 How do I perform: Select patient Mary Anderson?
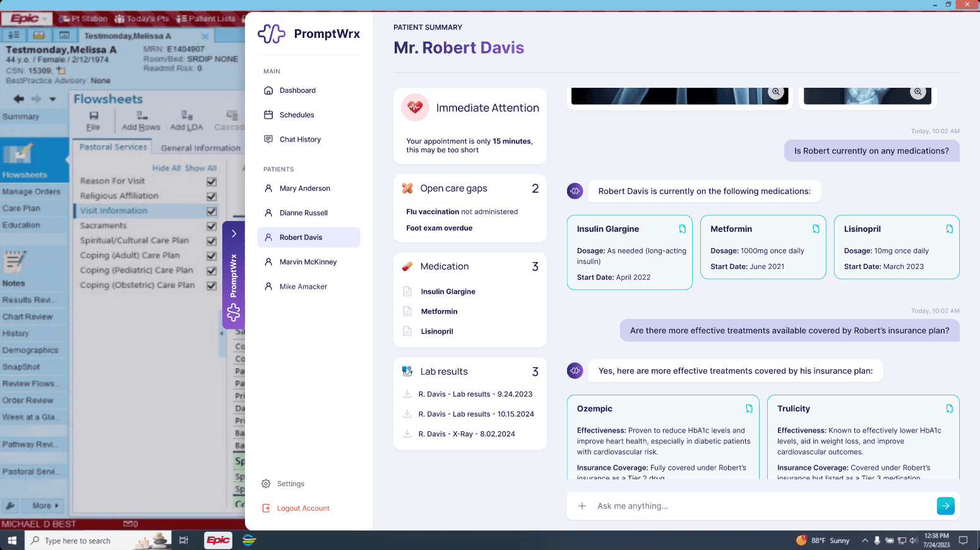pos(309,188)
